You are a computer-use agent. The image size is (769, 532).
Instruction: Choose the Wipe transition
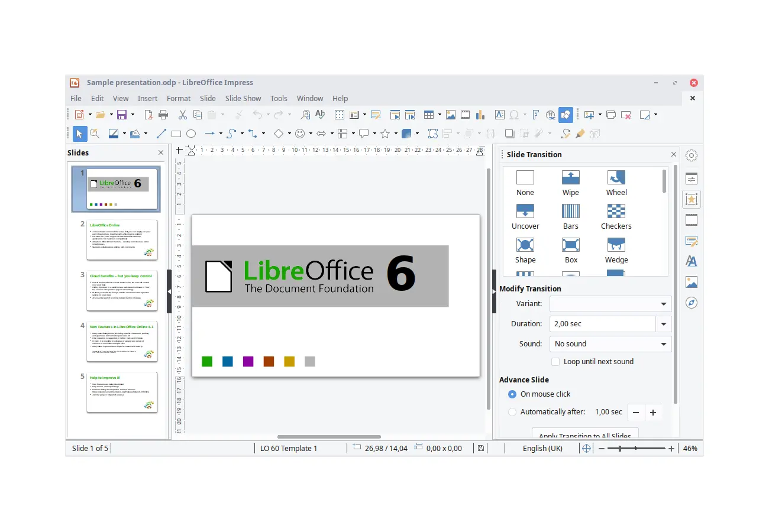click(571, 183)
